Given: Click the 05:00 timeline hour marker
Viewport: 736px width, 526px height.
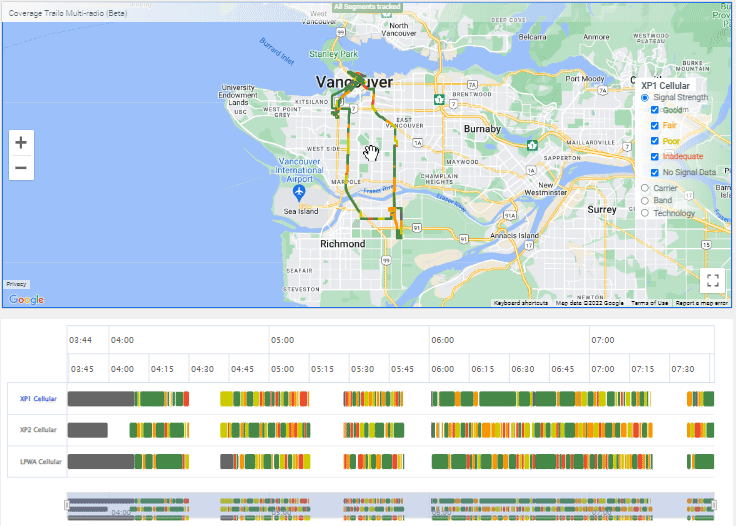Looking at the screenshot, I should pos(282,339).
